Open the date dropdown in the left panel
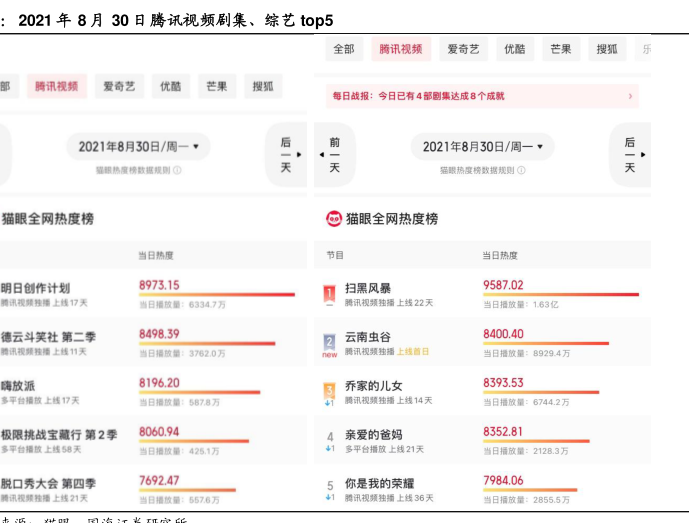 pyautogui.click(x=138, y=147)
